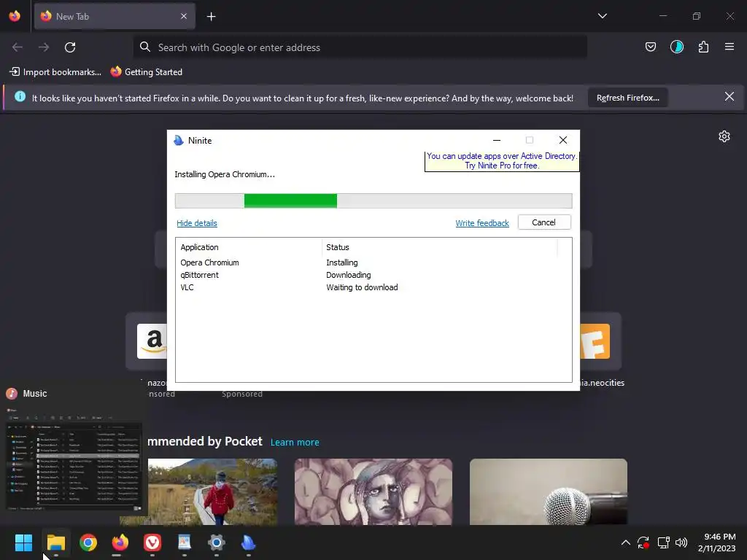Open Write feedback link in Ninite

(482, 223)
